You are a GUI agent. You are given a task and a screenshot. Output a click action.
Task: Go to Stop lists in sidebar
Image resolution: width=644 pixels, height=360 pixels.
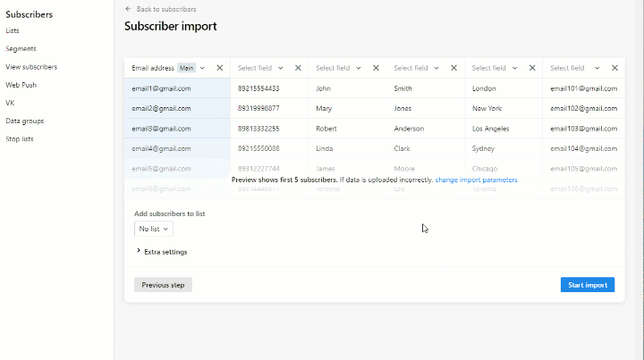(20, 139)
